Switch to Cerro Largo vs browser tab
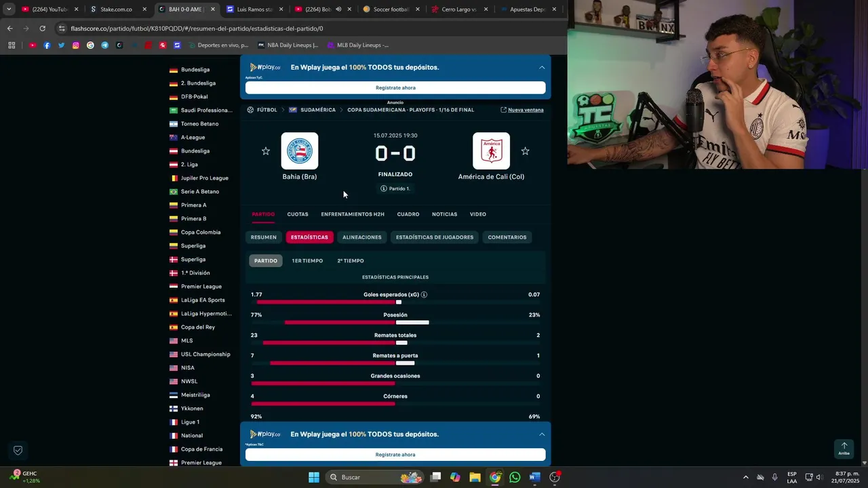The image size is (868, 488). 459,9
